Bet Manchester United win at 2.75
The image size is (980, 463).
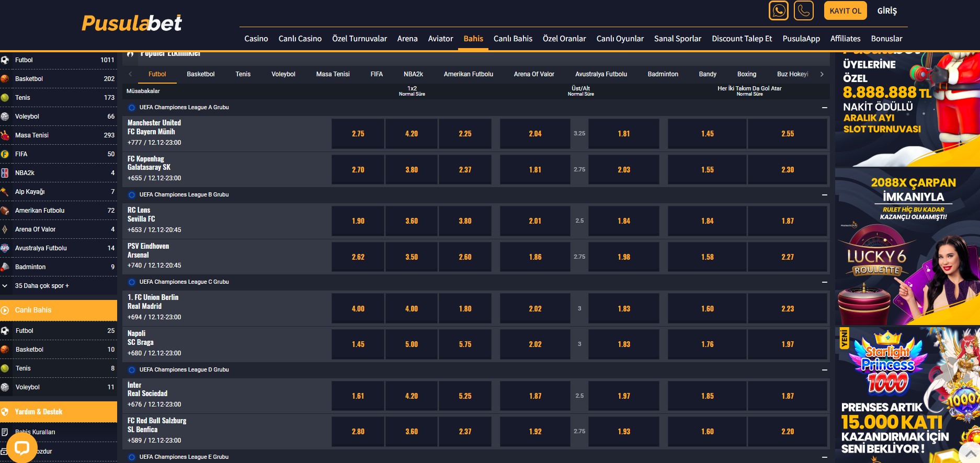click(358, 134)
